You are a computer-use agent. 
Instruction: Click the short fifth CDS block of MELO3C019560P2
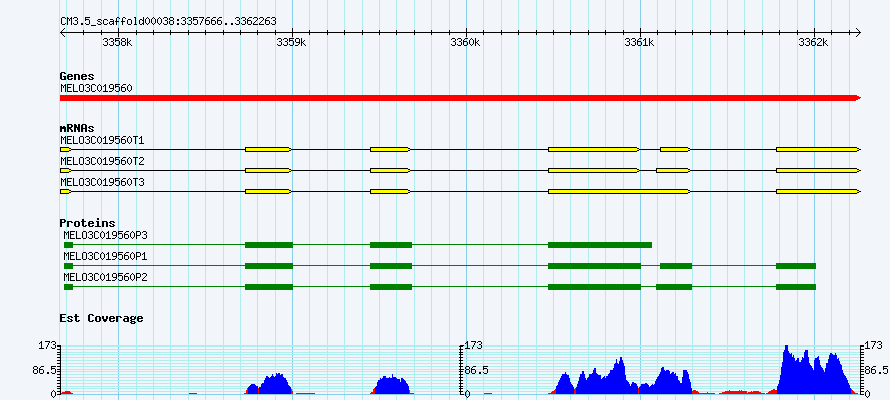(x=674, y=287)
